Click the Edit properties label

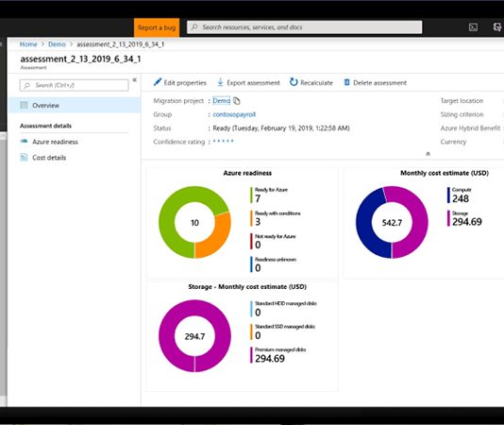point(185,83)
